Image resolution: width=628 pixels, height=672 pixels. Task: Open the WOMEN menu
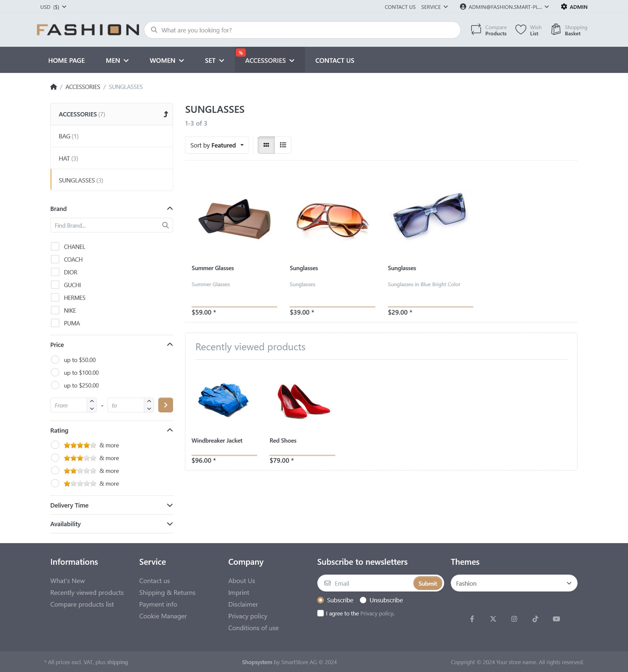166,60
